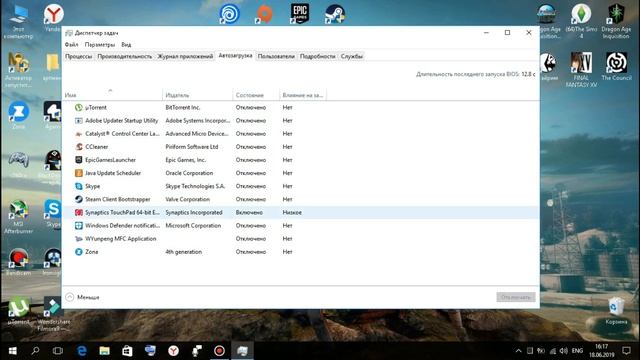640x360 pixels.
Task: Open the FINAL FANTASY XV desktop icon
Action: (581, 69)
